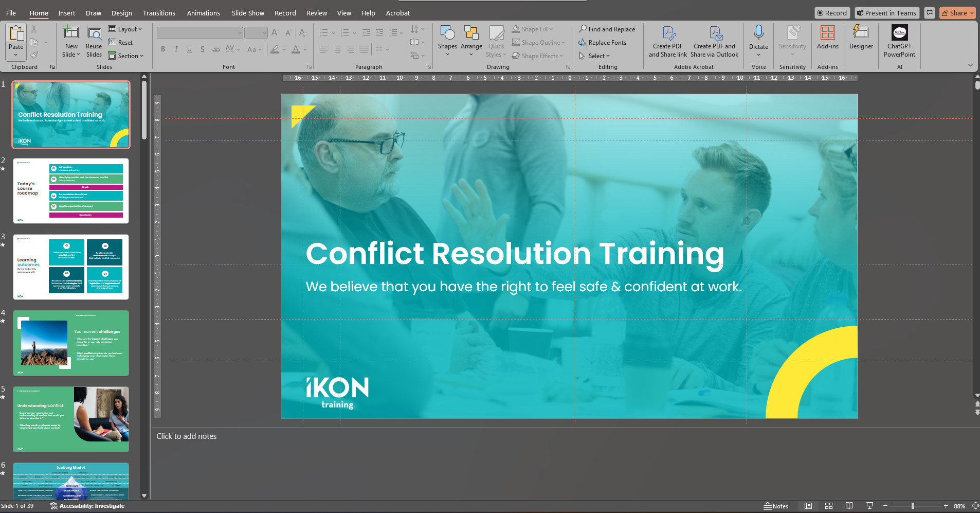Screen dimensions: 980x513
Task: Switch to the Design tab
Action: 122,13
